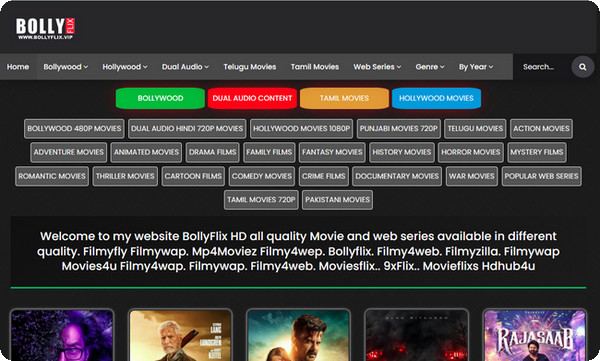The height and width of the screenshot is (361, 600).
Task: Go to the Home menu item
Action: click(x=18, y=67)
